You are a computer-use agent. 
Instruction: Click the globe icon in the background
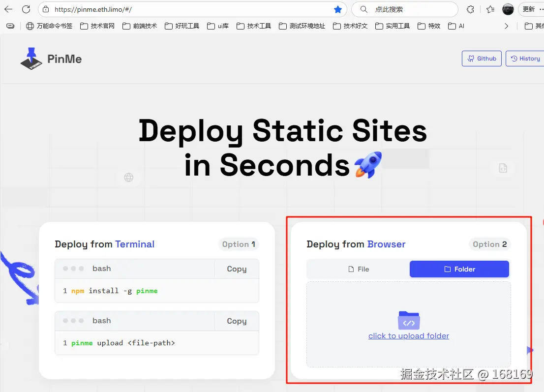[x=129, y=177]
